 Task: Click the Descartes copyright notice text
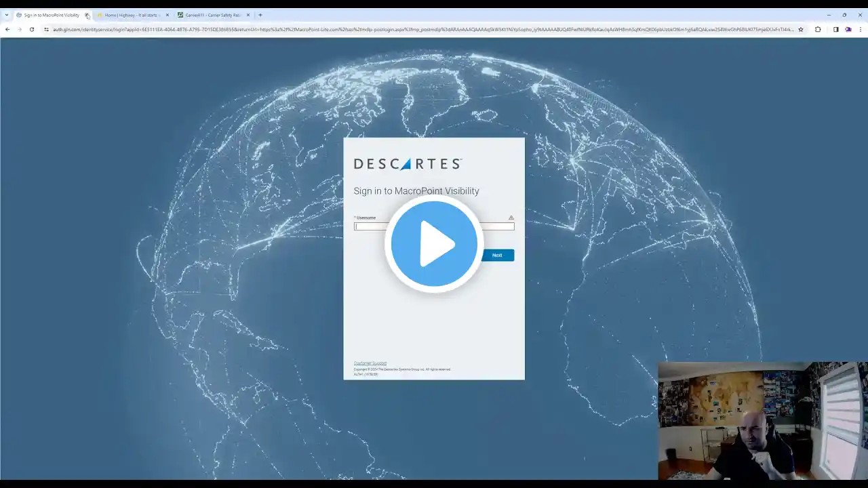[402, 369]
